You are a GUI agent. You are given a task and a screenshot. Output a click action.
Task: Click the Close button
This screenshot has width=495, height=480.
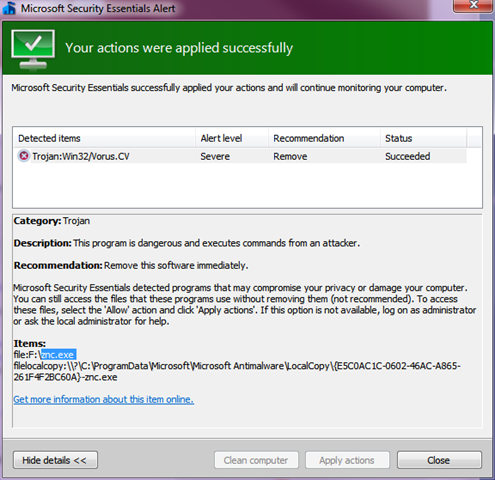pyautogui.click(x=439, y=460)
